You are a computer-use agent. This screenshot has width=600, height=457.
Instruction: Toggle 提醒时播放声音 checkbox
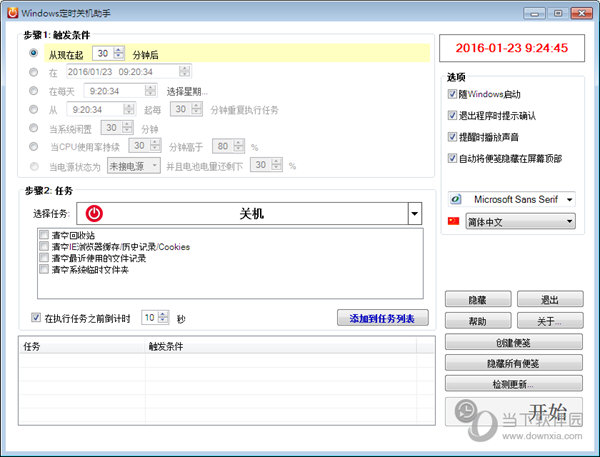pyautogui.click(x=452, y=137)
